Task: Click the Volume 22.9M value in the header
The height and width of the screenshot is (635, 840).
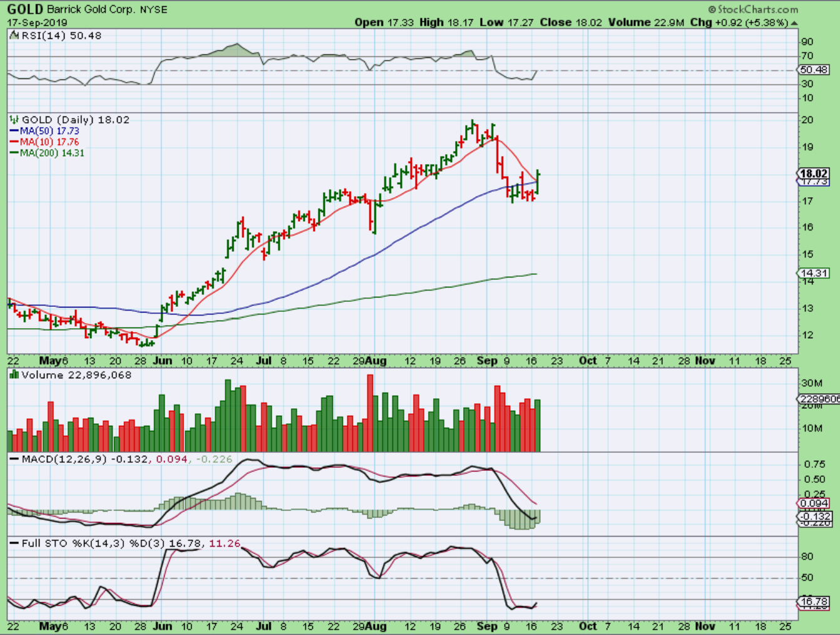Action: [647, 23]
